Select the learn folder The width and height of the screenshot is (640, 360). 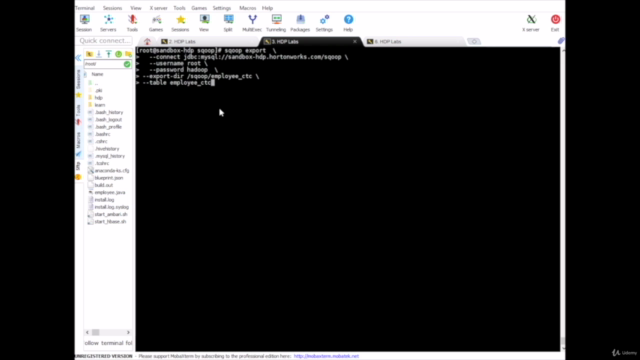tap(100, 105)
